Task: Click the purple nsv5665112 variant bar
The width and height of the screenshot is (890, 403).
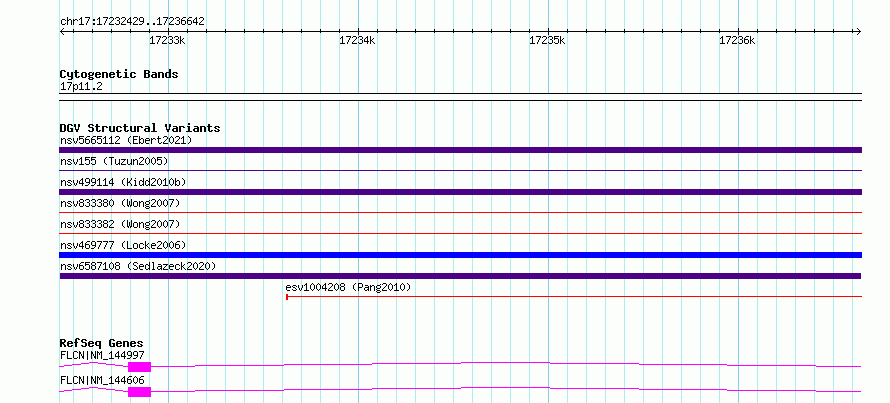Action: [460, 150]
